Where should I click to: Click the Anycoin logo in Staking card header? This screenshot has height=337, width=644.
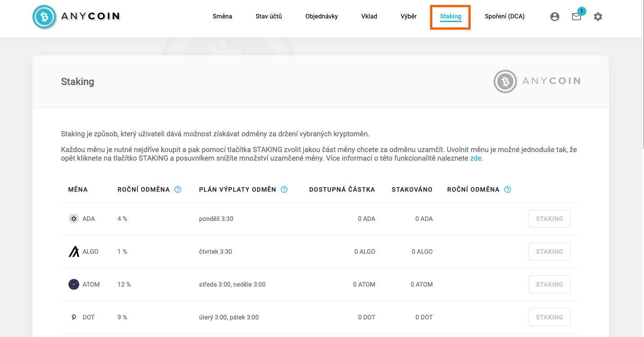537,81
